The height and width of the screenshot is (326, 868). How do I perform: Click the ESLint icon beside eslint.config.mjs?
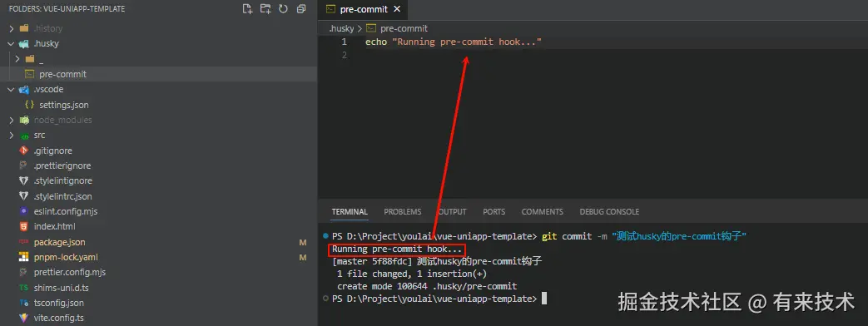point(23,211)
